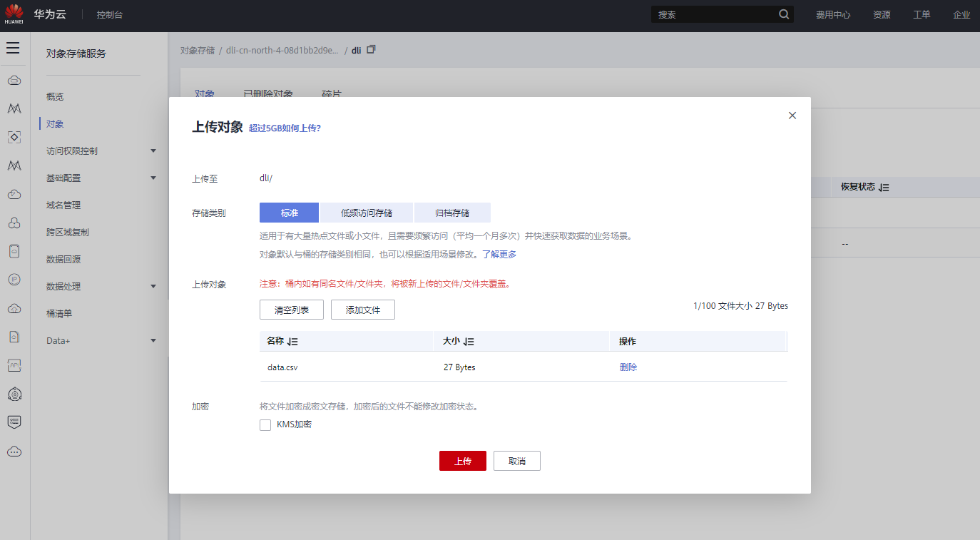Open the IP service icon

[x=14, y=280]
